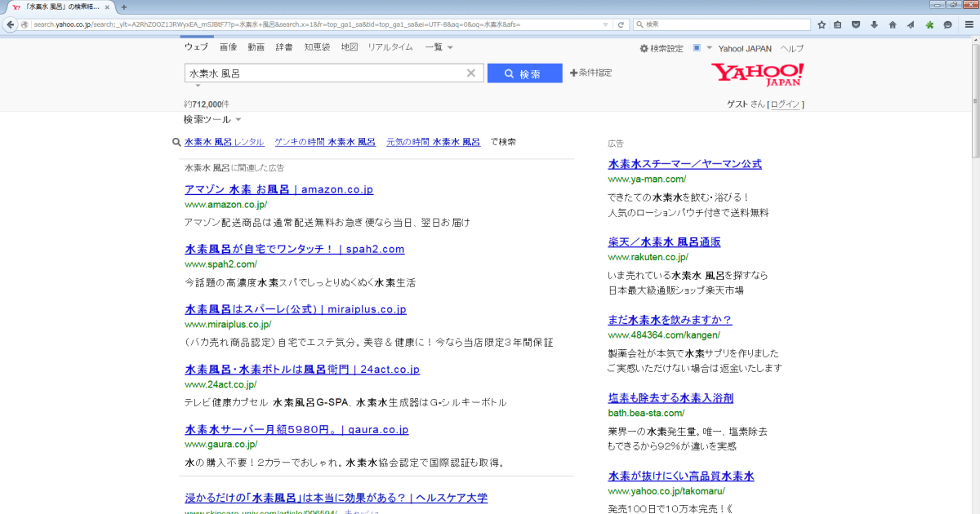Open 水素風呂が自宅でワンタッチ spah2.com link
The width and height of the screenshot is (980, 514).
(295, 249)
